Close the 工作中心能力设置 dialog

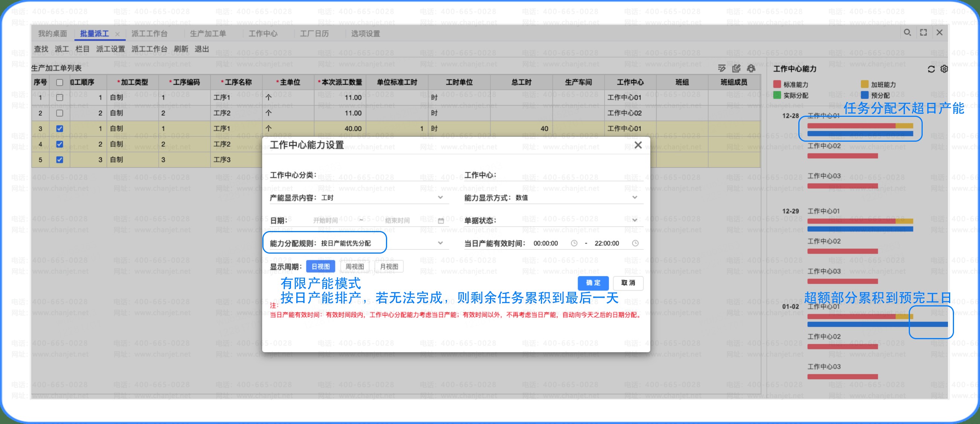coord(638,145)
